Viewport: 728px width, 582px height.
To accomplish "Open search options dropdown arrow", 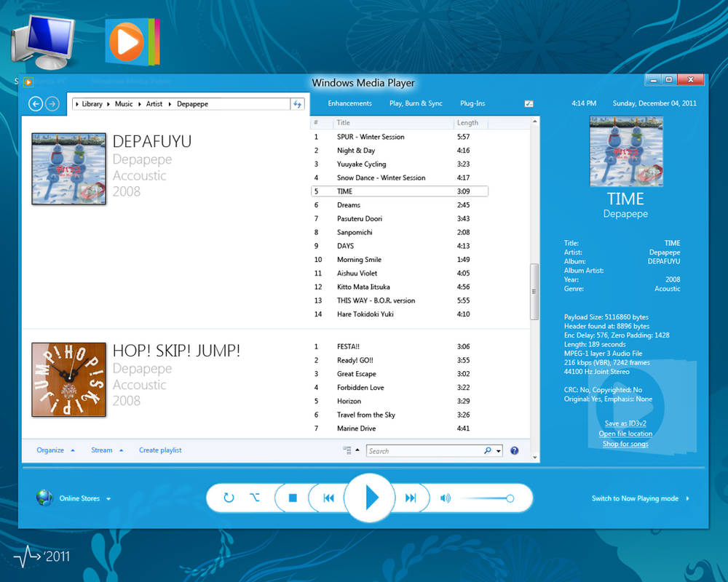I will (499, 450).
